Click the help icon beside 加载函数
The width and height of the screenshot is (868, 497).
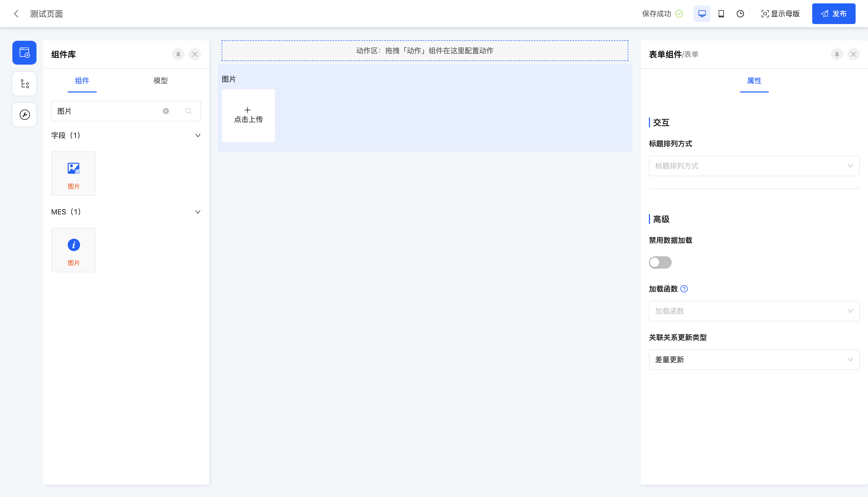(684, 289)
